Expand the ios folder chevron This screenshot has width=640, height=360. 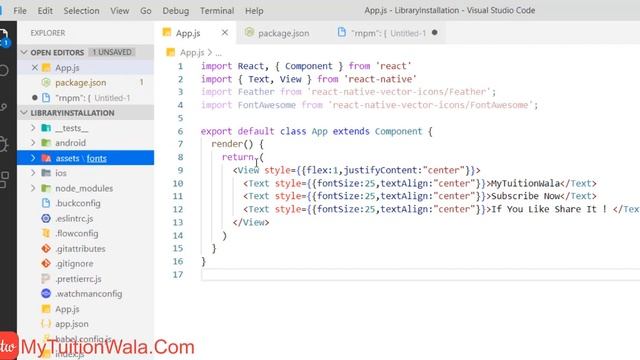33,173
